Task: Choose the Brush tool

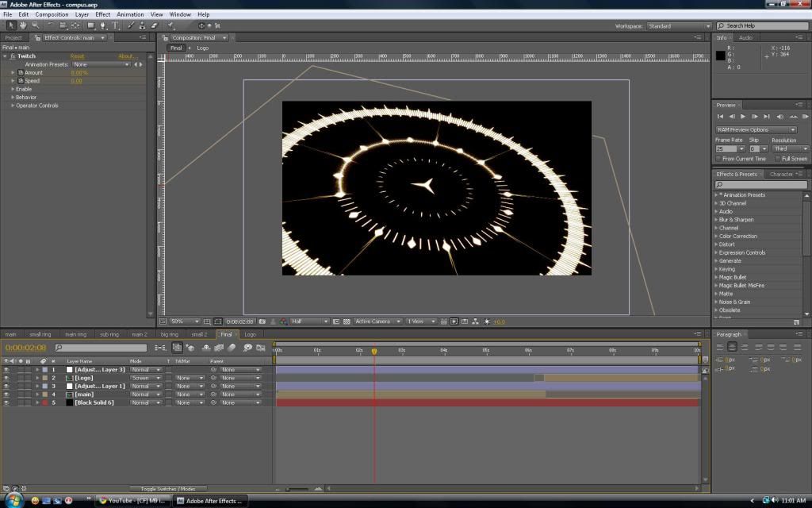Action: click(x=132, y=25)
